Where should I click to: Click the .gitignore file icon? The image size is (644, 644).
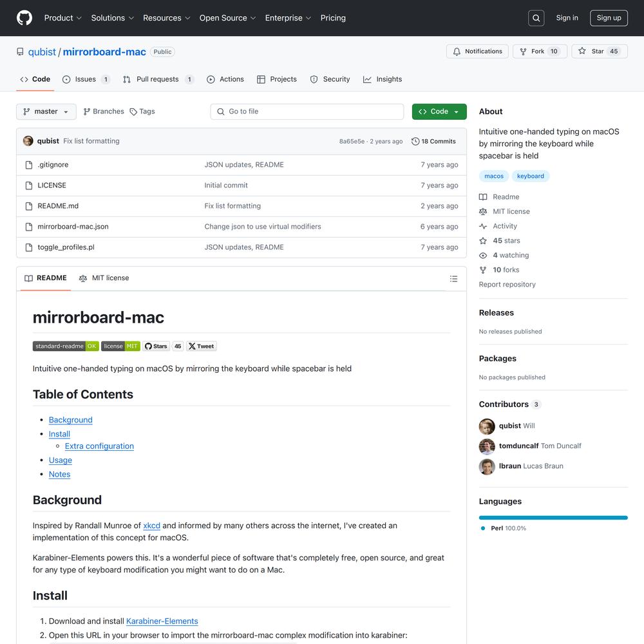tap(29, 165)
